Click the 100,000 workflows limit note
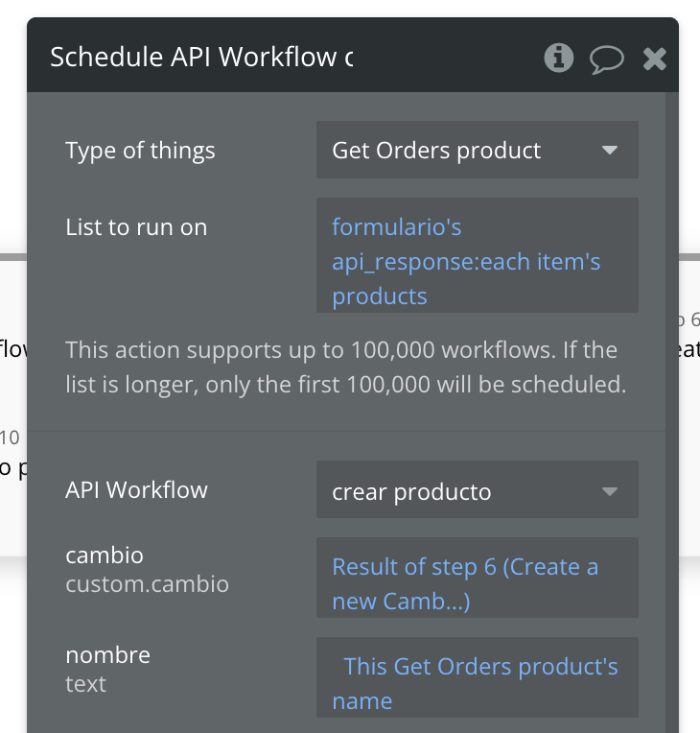Screen dimensions: 700x733 [x=345, y=367]
